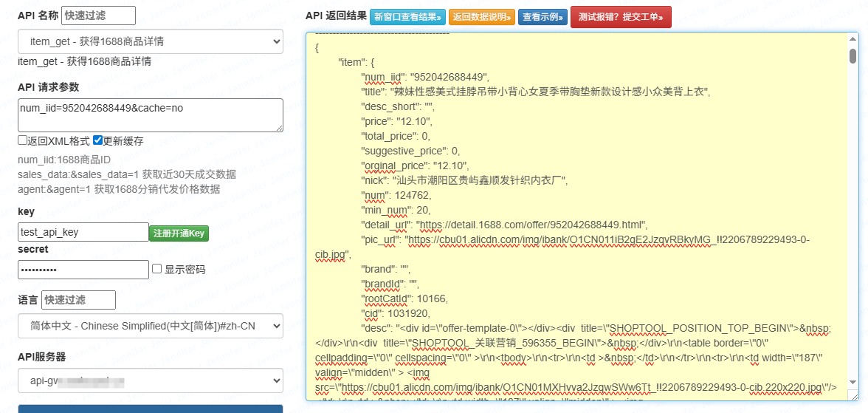The width and height of the screenshot is (868, 413).
Task: Click the "min_num": 20 line
Action: (x=396, y=210)
